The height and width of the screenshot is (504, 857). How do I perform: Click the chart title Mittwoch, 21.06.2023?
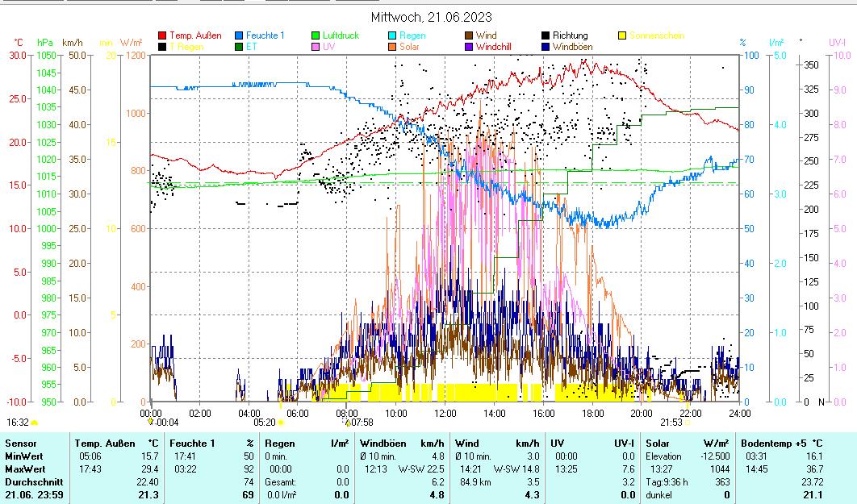click(x=431, y=17)
